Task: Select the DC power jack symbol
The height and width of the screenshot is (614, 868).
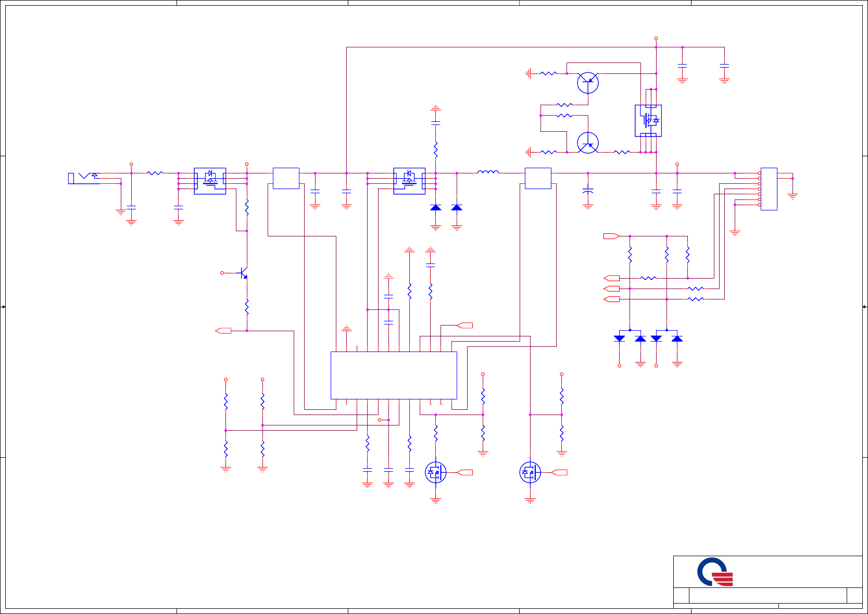Action: pos(83,178)
